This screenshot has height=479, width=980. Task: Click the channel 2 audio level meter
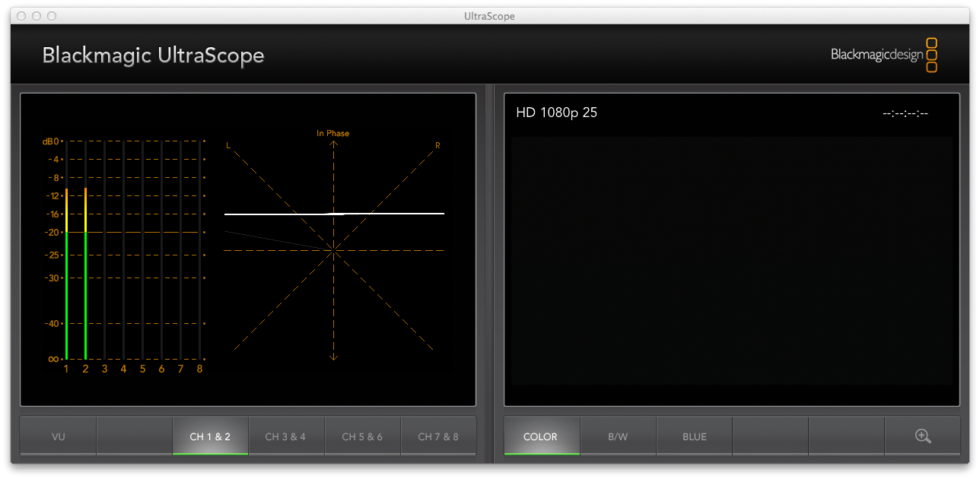86,249
